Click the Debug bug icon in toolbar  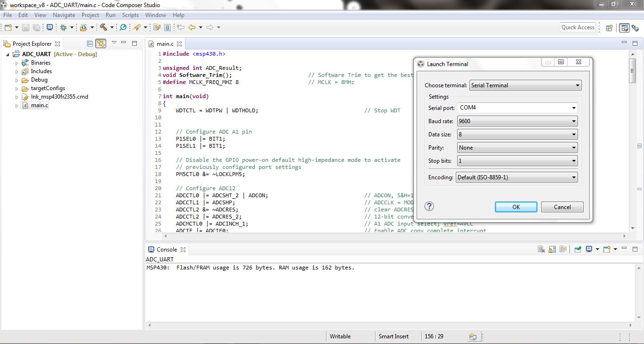(x=63, y=27)
